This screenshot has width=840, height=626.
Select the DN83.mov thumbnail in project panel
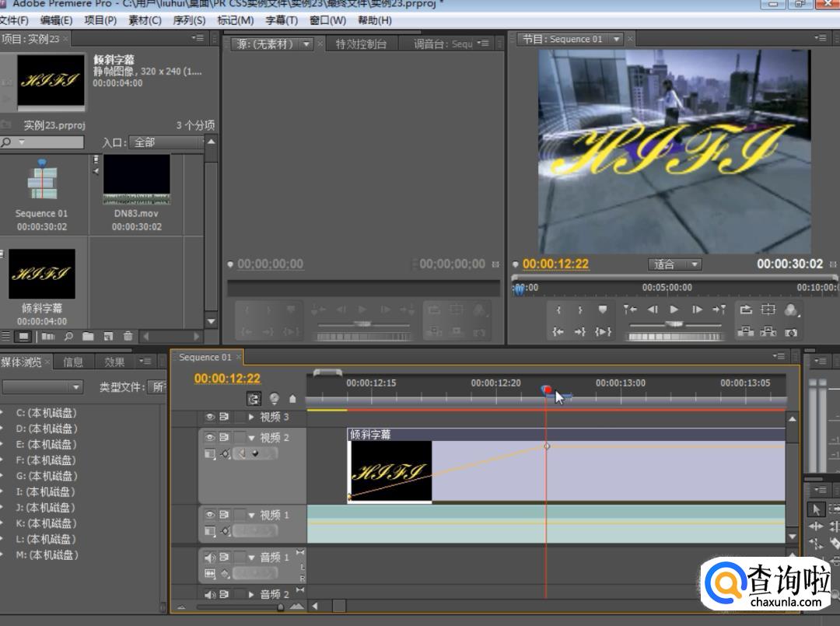pos(137,180)
